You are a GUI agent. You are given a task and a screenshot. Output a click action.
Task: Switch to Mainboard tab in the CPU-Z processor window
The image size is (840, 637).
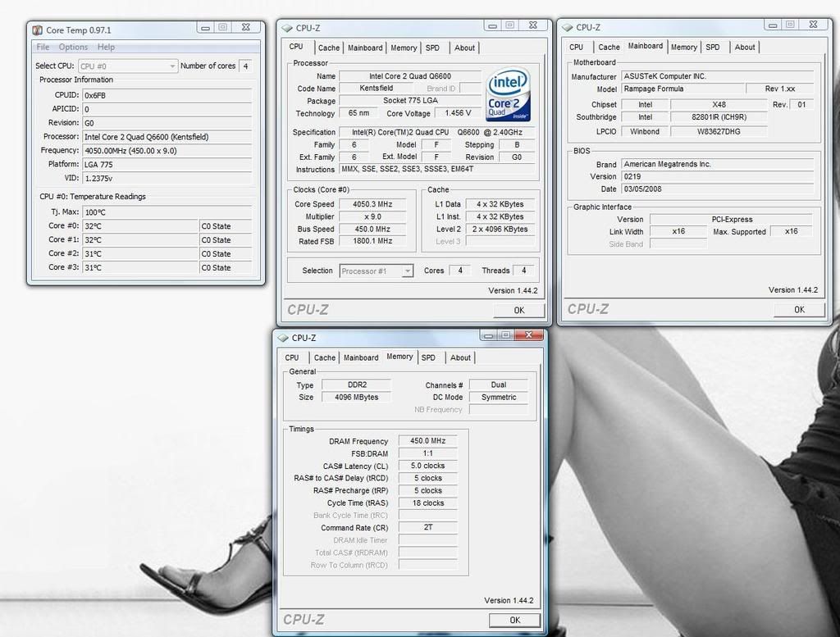coord(365,48)
